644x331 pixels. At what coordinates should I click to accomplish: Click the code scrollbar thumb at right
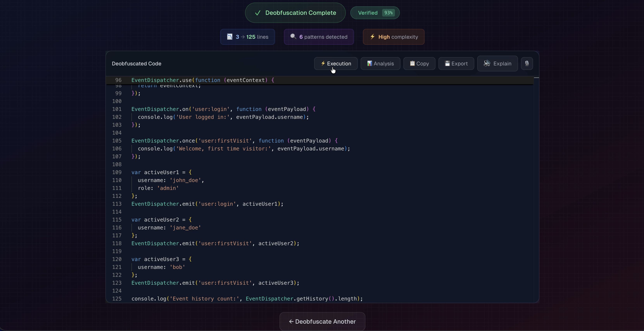pos(536,78)
